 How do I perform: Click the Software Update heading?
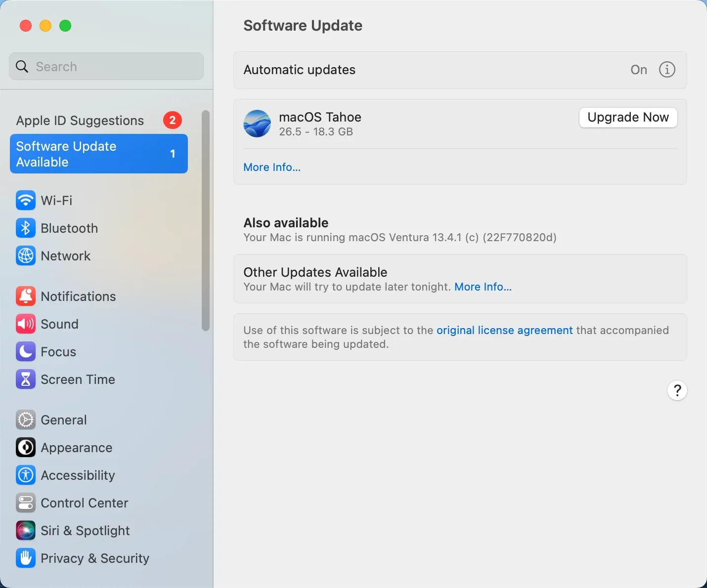pyautogui.click(x=303, y=26)
